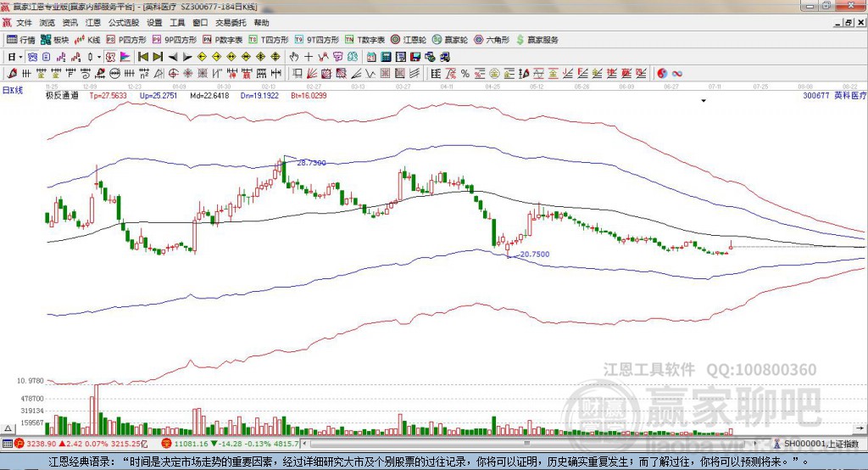Click the 300677 英科医疗 stock name
The height and width of the screenshot is (470, 868).
click(x=834, y=95)
